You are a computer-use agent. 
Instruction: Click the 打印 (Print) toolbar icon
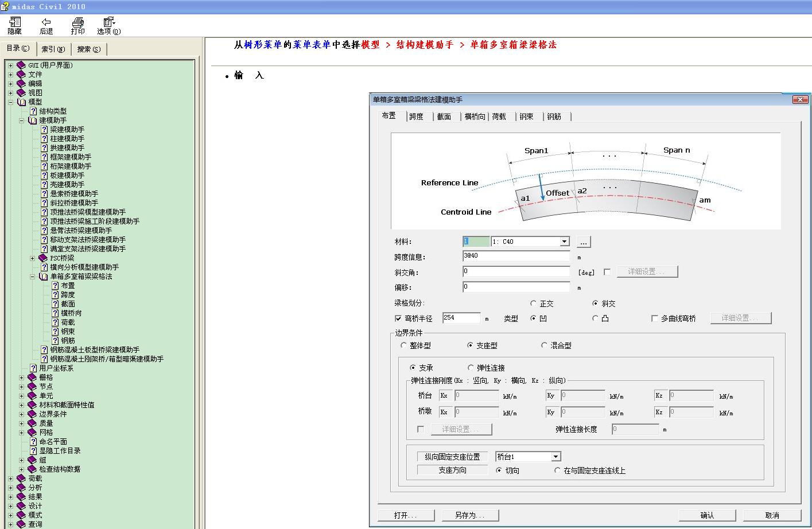pos(78,22)
